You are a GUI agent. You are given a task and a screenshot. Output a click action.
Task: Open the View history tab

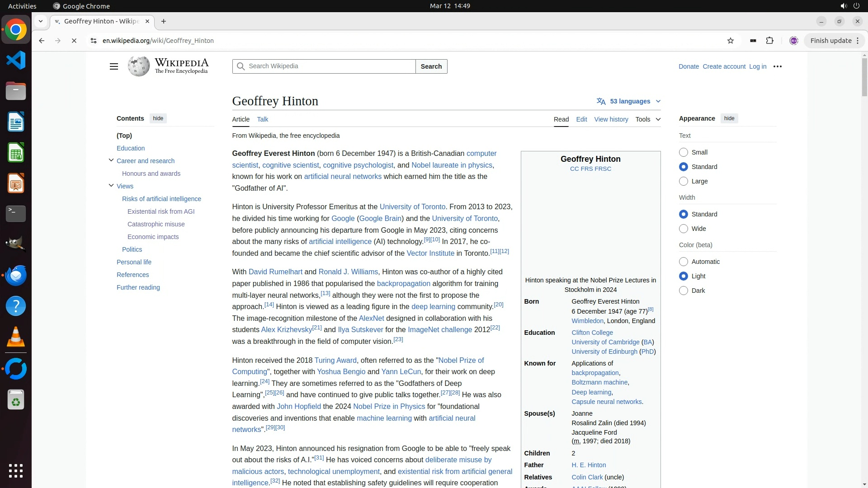611,119
